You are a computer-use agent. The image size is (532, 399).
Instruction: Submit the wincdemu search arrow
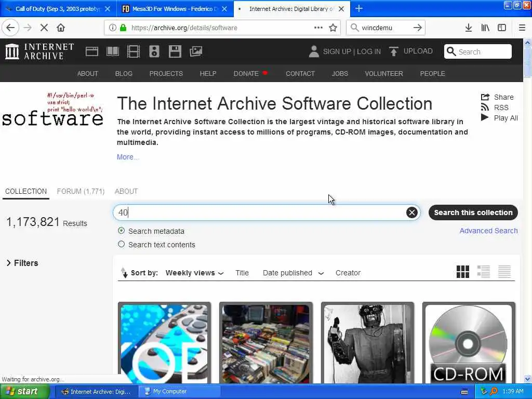(418, 28)
